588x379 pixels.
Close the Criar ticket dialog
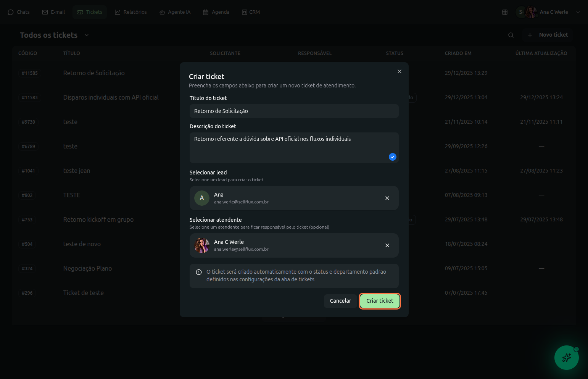click(399, 71)
